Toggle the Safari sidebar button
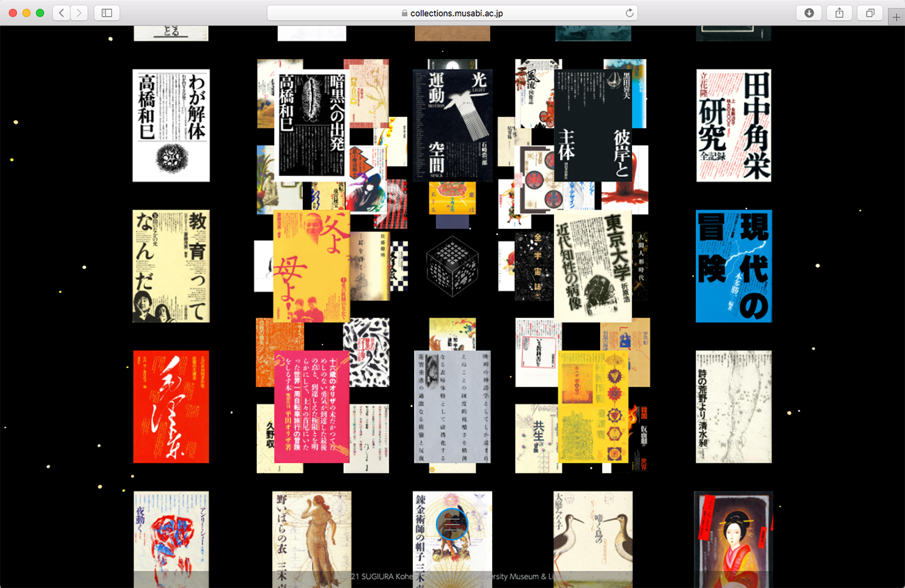This screenshot has width=905, height=588. [107, 13]
